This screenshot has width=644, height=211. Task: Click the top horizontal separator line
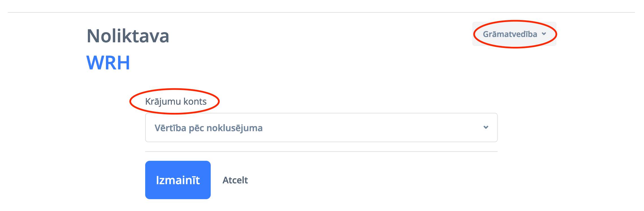tap(321, 12)
